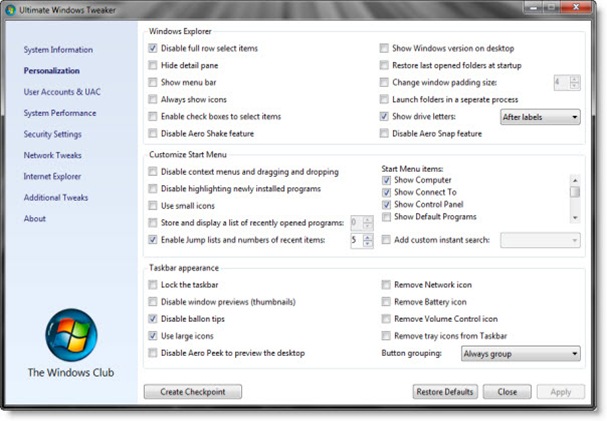607x421 pixels.
Task: Enable Hide detail pane
Action: pos(153,65)
